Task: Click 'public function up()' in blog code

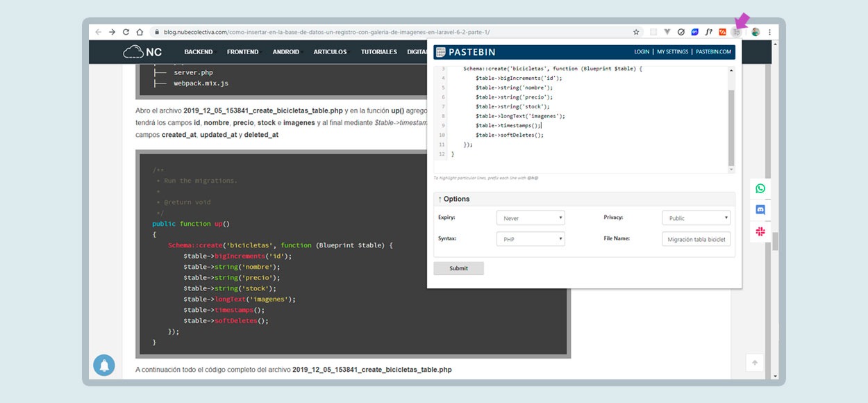Action: coord(191,224)
